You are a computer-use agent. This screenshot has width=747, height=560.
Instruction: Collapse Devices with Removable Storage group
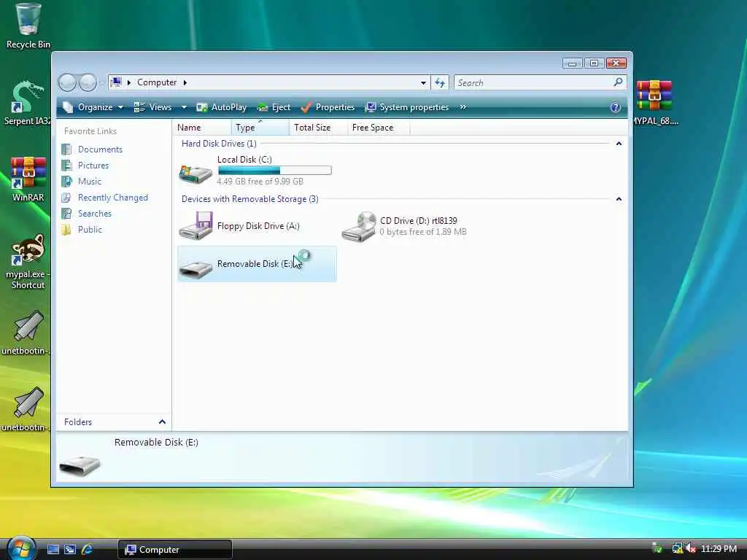coord(619,199)
